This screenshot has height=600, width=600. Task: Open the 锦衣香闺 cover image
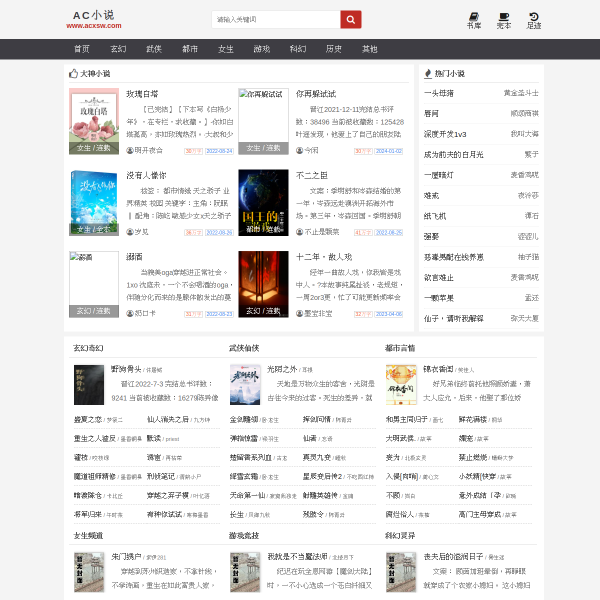click(401, 385)
